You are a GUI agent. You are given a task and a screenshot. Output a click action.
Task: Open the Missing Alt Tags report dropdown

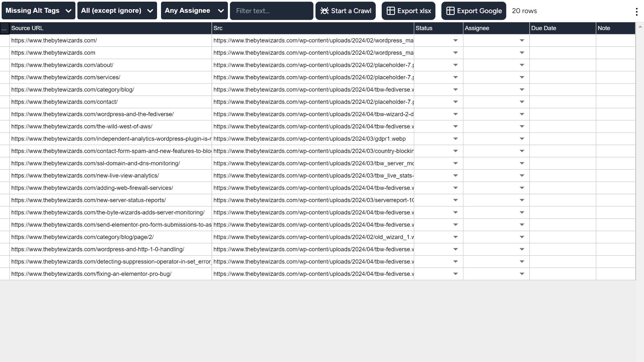pos(38,11)
